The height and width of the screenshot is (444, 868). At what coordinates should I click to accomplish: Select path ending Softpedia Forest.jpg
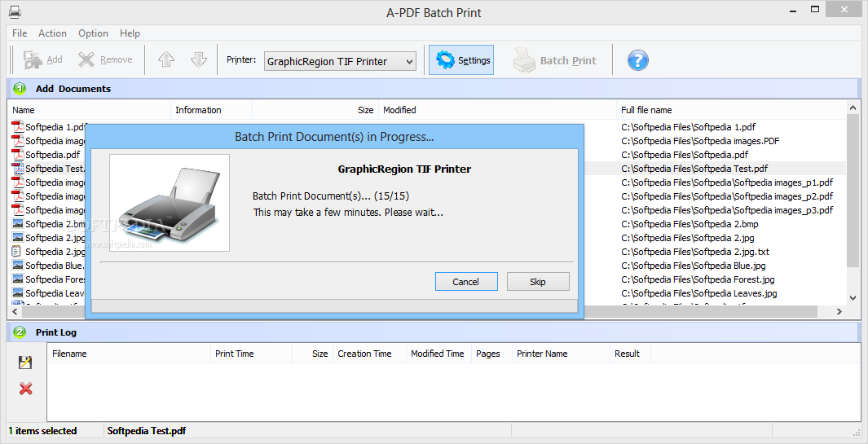pyautogui.click(x=698, y=279)
